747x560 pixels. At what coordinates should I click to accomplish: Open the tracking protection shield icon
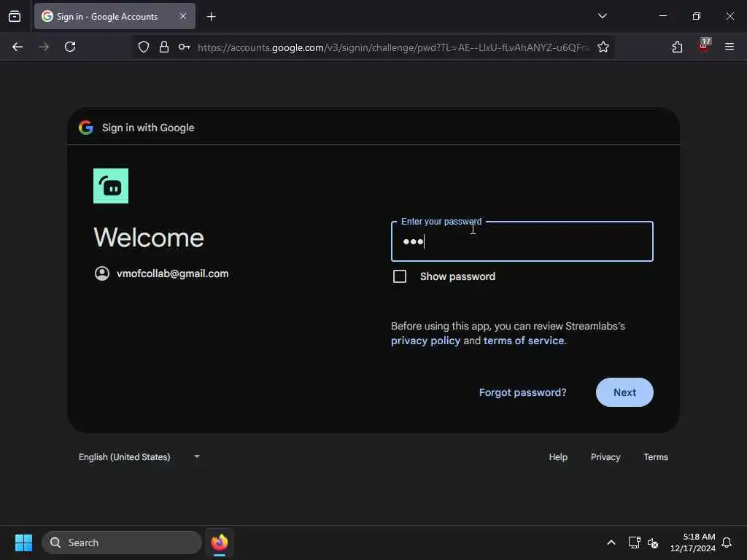(144, 47)
